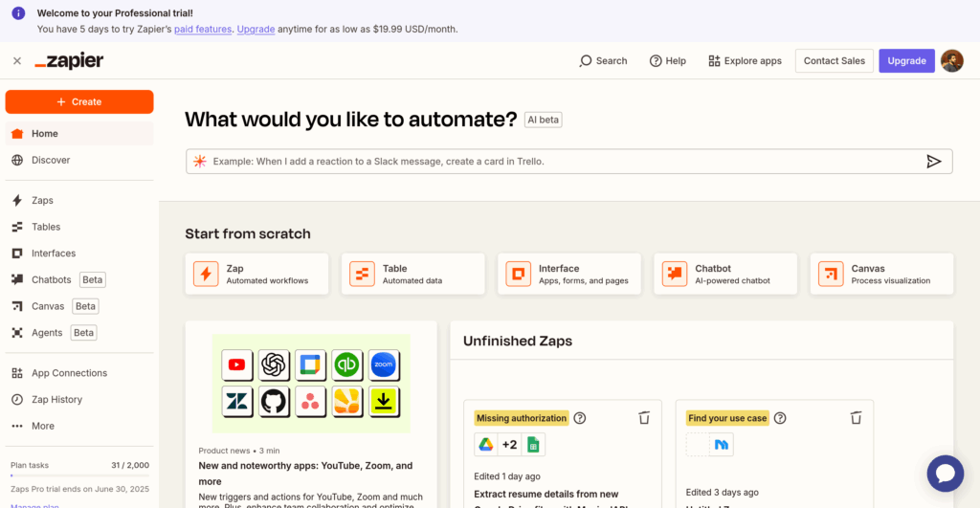Click the Plan tasks progress bar
980x508 pixels.
pos(79,475)
